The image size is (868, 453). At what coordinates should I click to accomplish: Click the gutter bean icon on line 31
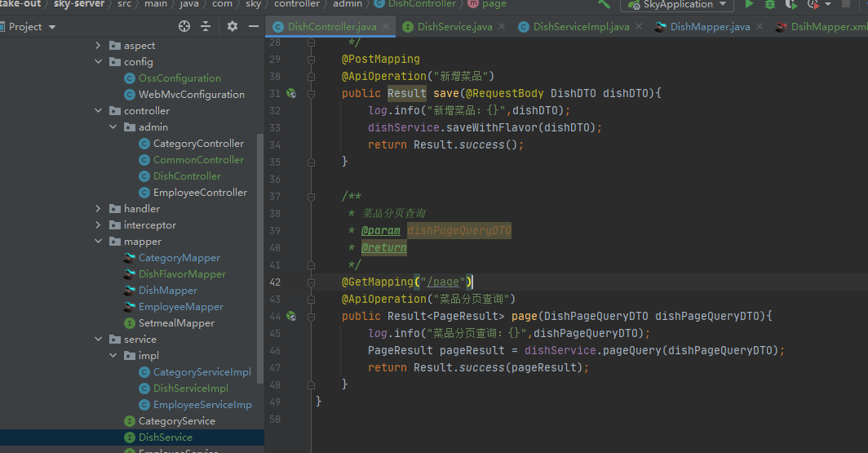pos(291,94)
